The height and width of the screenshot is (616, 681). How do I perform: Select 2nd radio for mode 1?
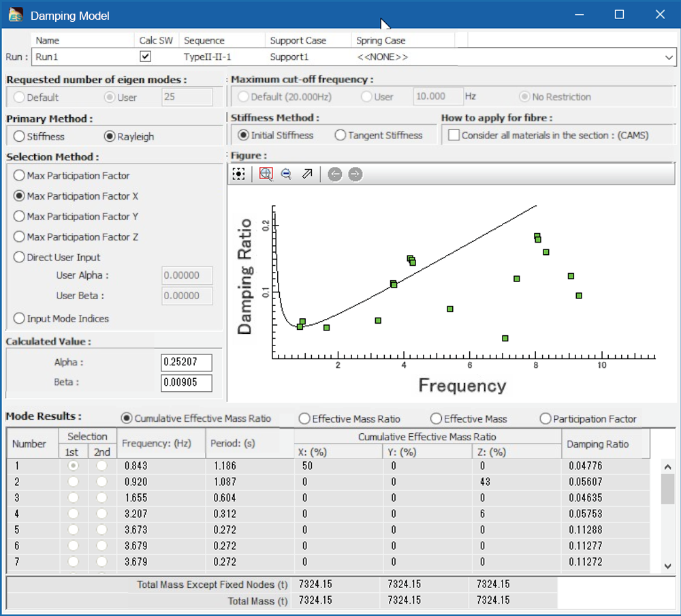pos(101,465)
